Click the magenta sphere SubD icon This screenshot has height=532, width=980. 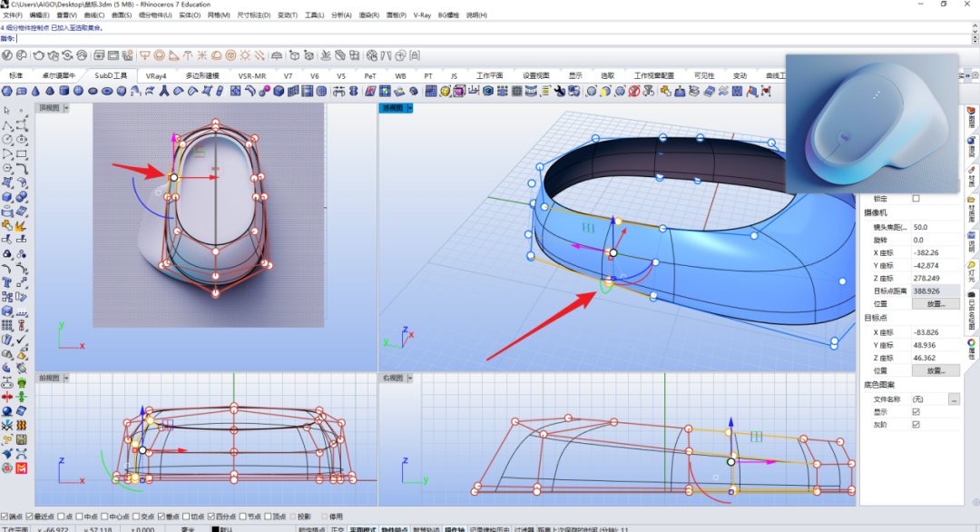tap(264, 92)
